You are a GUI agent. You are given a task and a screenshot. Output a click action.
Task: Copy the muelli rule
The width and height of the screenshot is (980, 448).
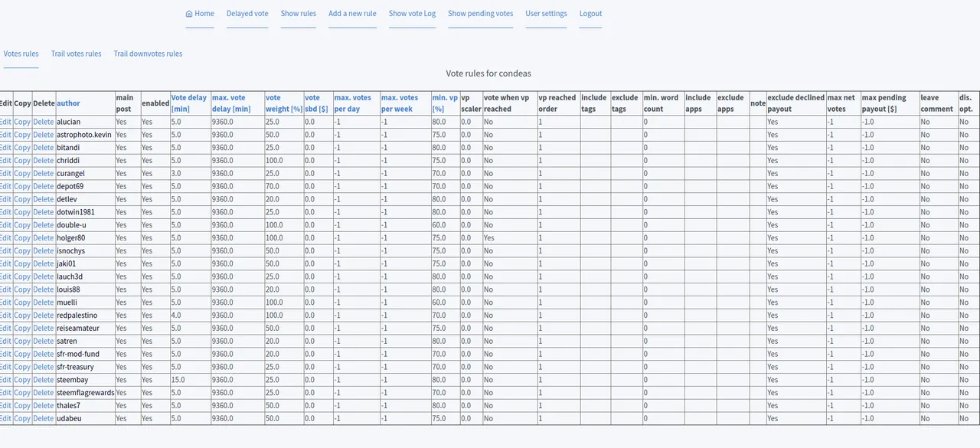pyautogui.click(x=22, y=302)
